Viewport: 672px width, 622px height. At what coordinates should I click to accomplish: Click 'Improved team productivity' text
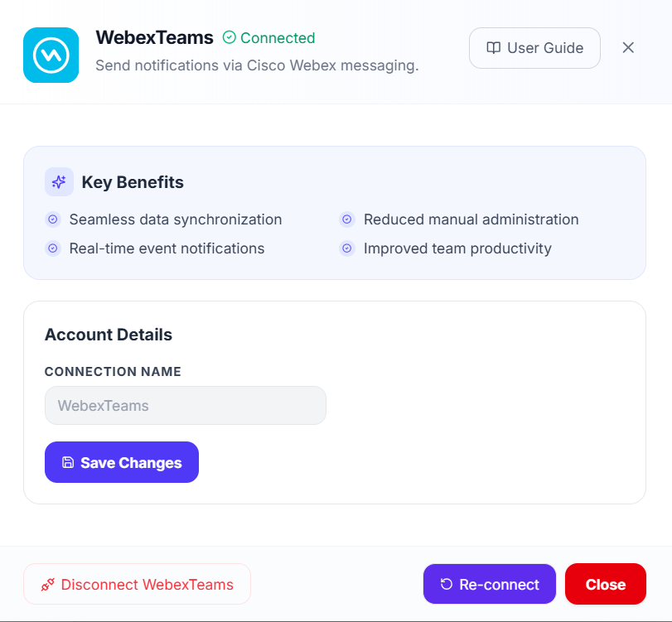tap(457, 248)
